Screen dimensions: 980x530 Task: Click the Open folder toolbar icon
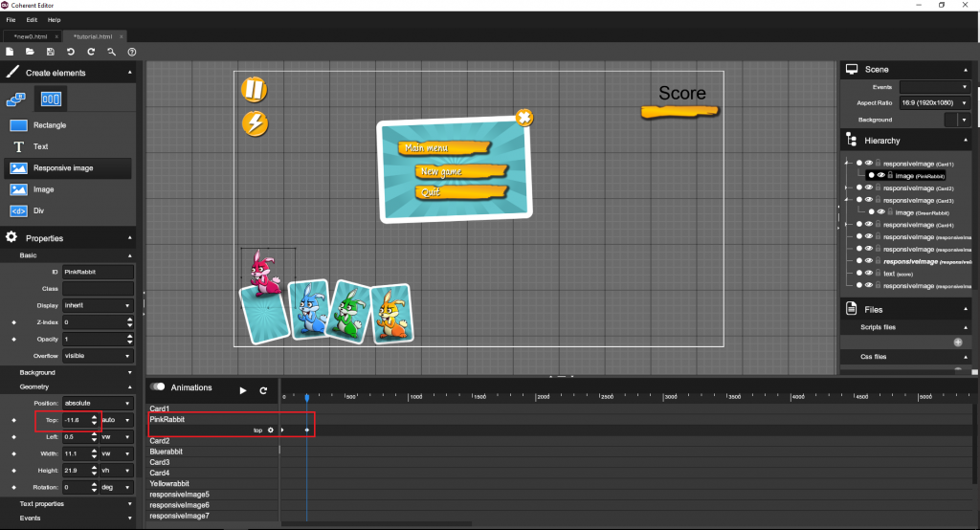click(x=30, y=52)
